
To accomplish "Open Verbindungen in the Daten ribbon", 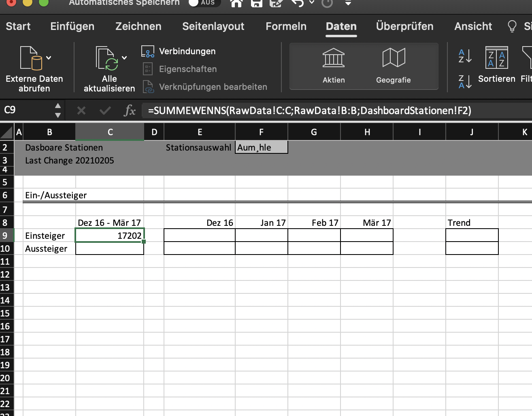I will (x=179, y=51).
